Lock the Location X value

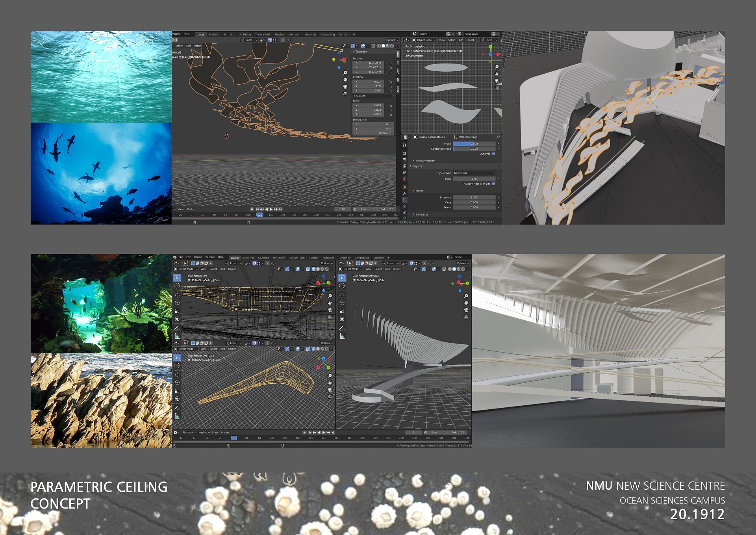(390, 63)
